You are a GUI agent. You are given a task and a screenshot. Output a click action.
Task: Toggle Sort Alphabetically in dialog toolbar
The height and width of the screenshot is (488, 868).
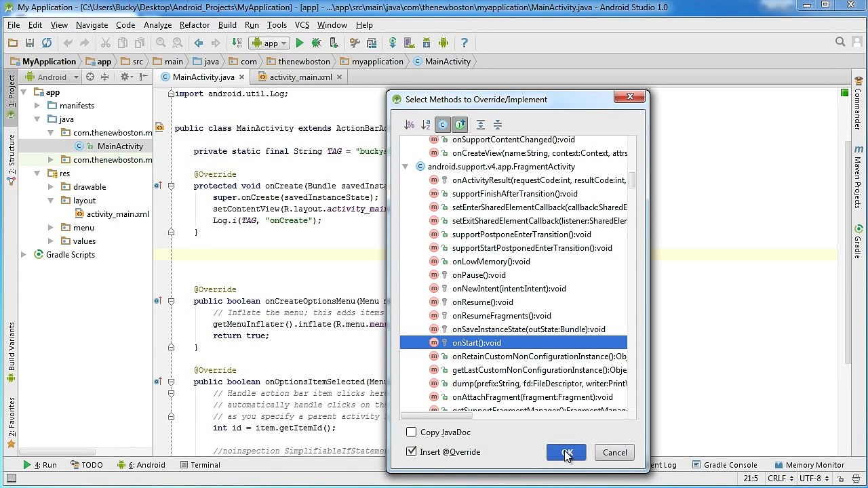pos(426,125)
